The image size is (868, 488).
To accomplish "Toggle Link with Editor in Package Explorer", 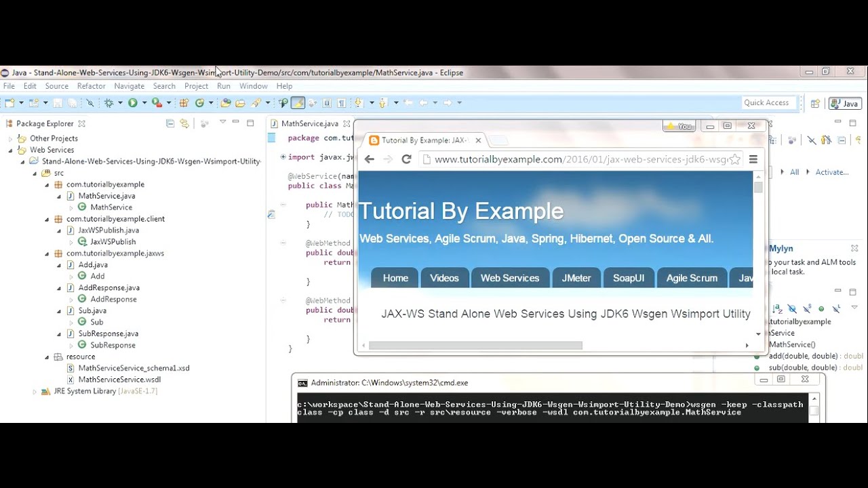I will [184, 123].
